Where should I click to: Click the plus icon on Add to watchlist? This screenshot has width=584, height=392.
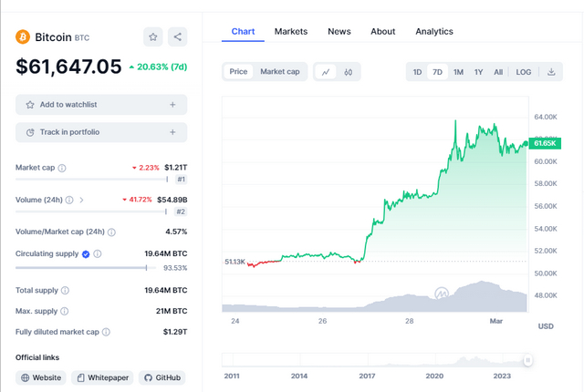click(172, 105)
